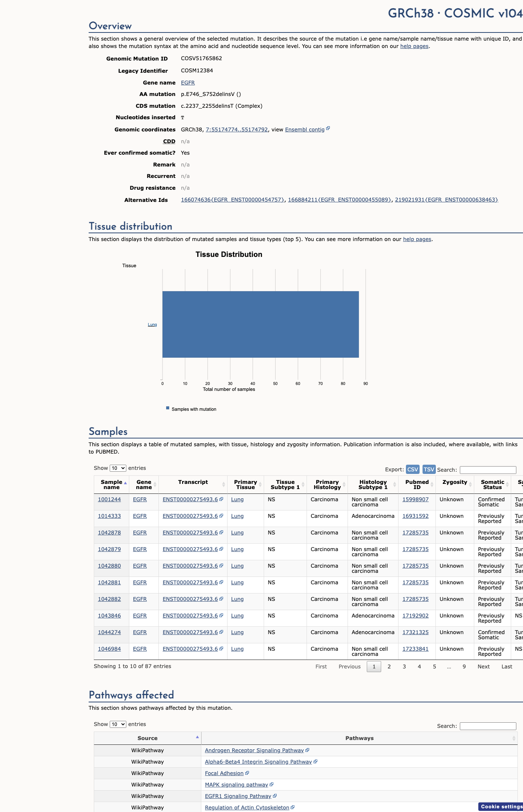Open Alpha6-Beta4 Integrin Signaling Pathway link
This screenshot has height=812, width=523.
[258, 762]
